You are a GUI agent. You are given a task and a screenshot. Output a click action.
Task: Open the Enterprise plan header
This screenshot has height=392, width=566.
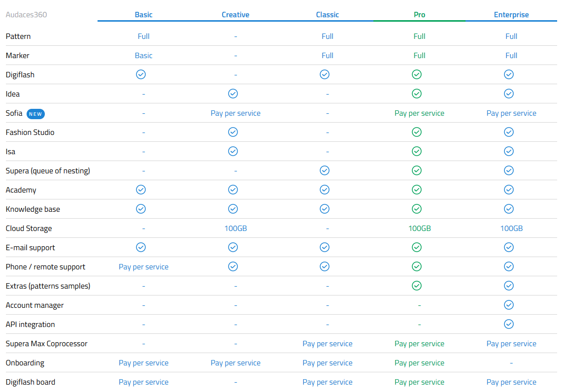[x=511, y=15]
